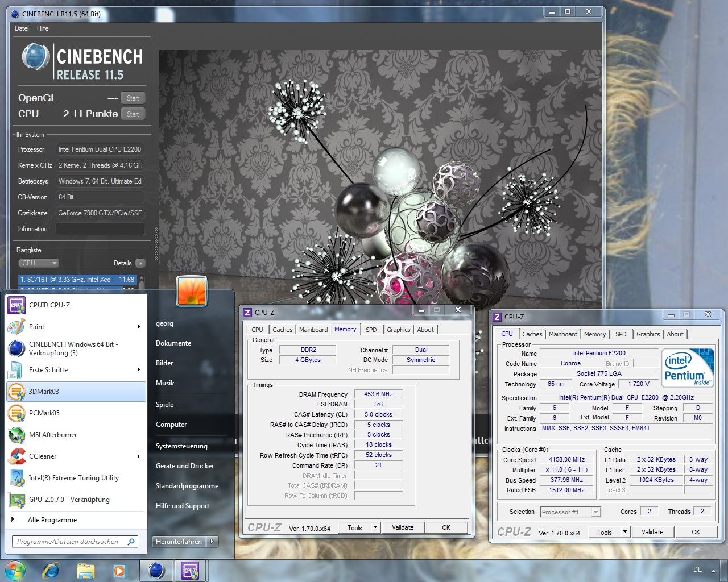Select first ranking entry 8C/16T Xeon
The width and height of the screenshot is (728, 582).
click(77, 280)
